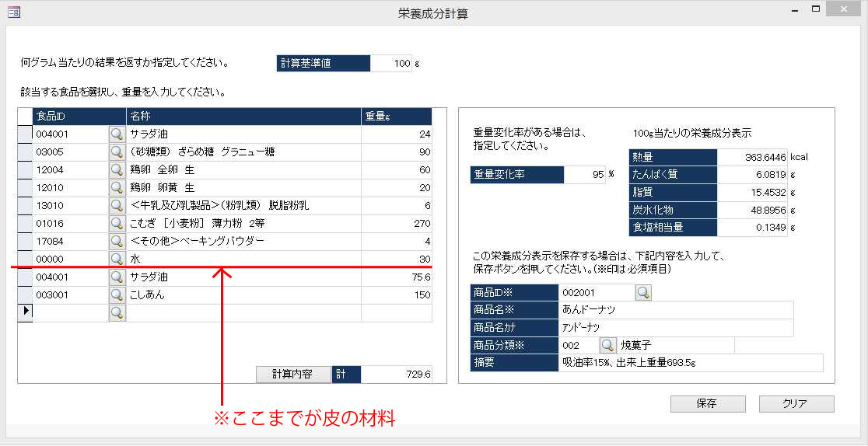Select the new-record row selector with arrow
The width and height of the screenshot is (868, 446).
(25, 312)
